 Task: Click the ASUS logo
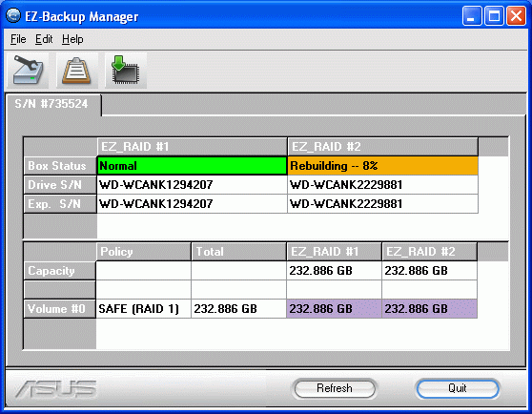pyautogui.click(x=55, y=388)
